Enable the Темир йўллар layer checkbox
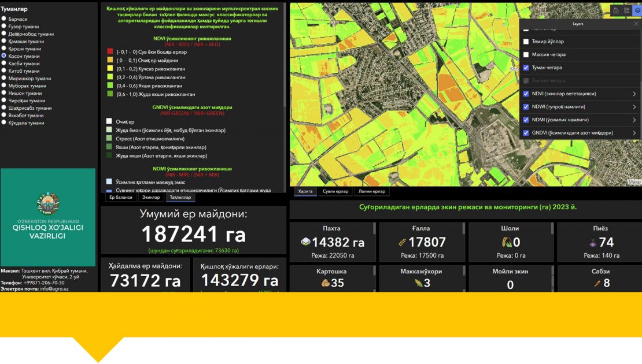Viewport: 642px width, 364px height. pyautogui.click(x=526, y=42)
